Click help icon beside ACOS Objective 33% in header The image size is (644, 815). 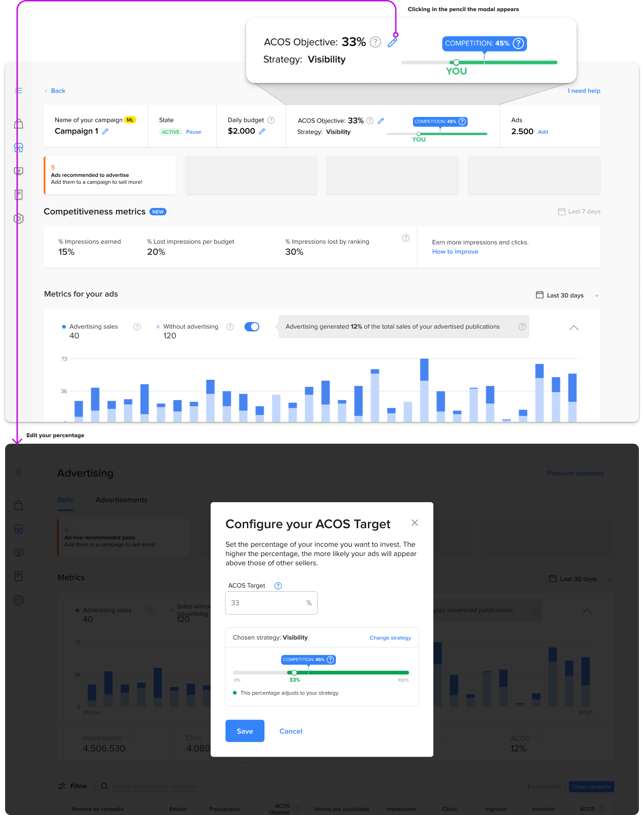coord(370,121)
